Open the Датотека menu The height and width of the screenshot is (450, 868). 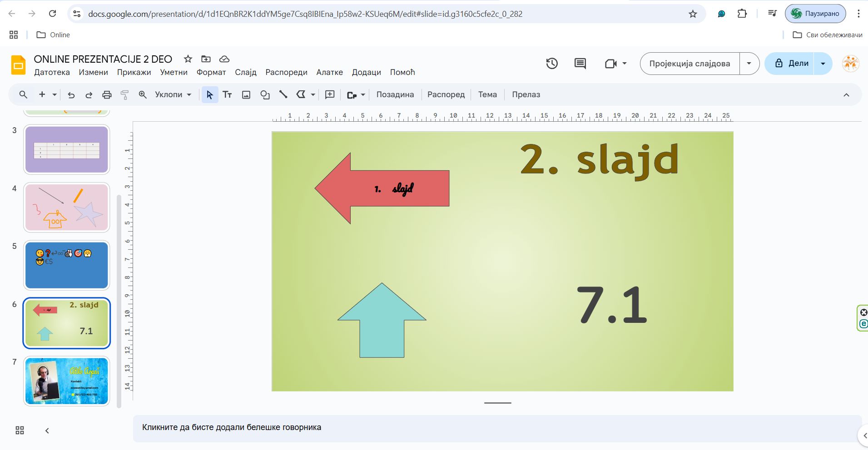click(x=52, y=72)
